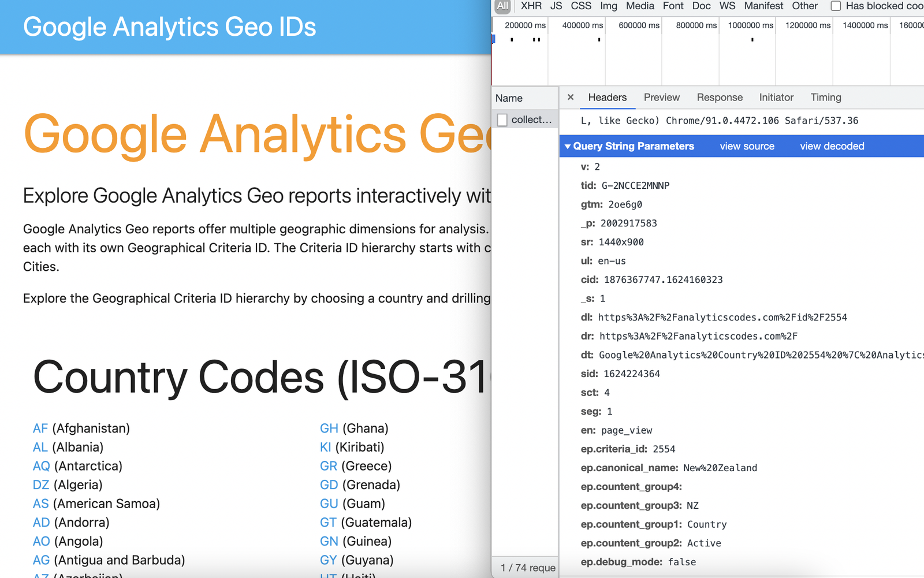The image size is (924, 578).
Task: Close the request details pane
Action: [x=570, y=97]
